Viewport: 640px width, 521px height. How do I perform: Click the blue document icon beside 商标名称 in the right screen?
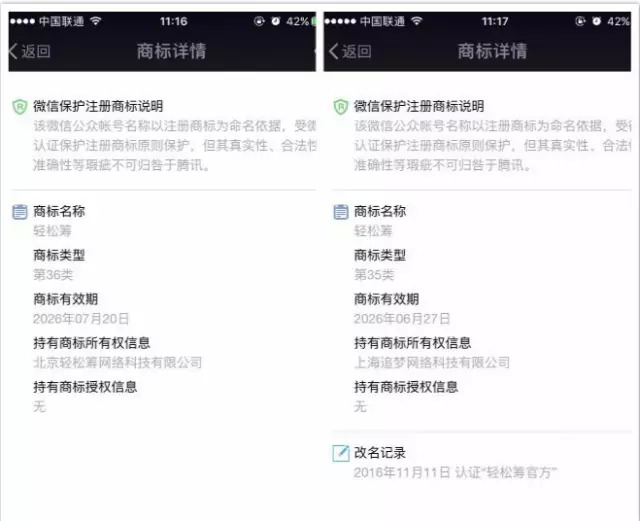tap(341, 212)
